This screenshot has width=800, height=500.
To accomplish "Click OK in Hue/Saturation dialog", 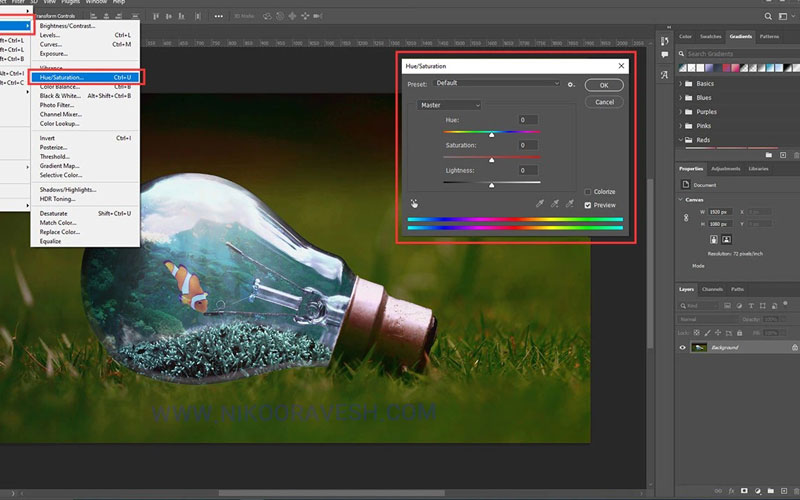I will pyautogui.click(x=604, y=85).
